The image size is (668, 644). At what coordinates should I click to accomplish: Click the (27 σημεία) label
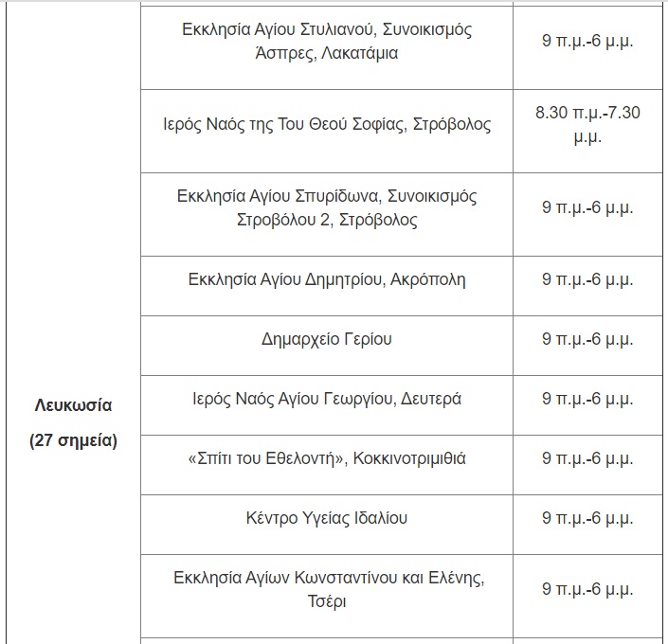pos(73,440)
